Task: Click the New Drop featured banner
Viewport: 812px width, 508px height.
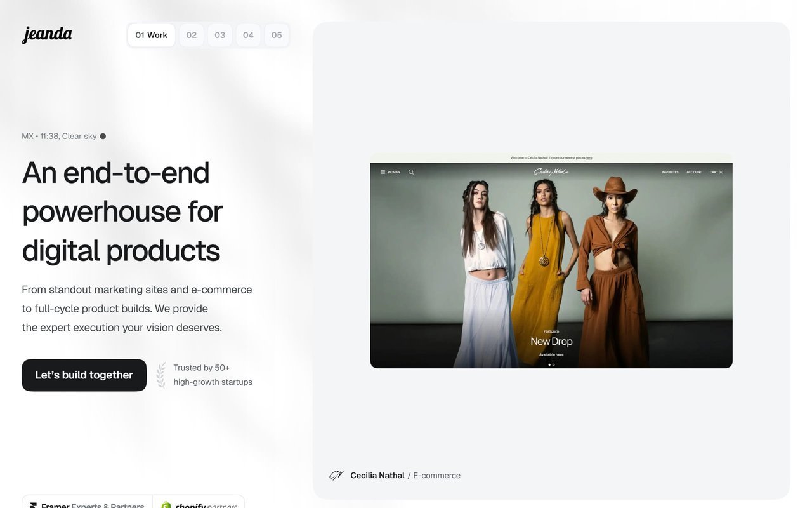Action: 551,342
